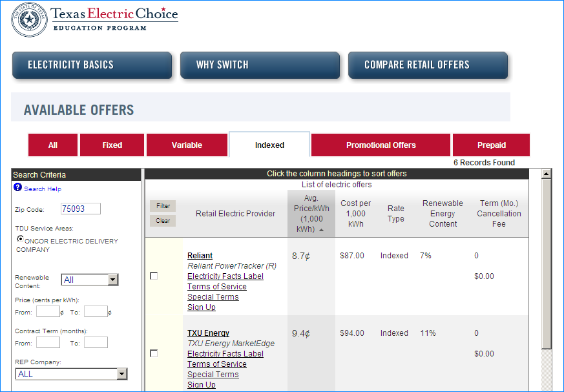Switch to the All offers tab
This screenshot has width=564, height=392.
pos(53,145)
